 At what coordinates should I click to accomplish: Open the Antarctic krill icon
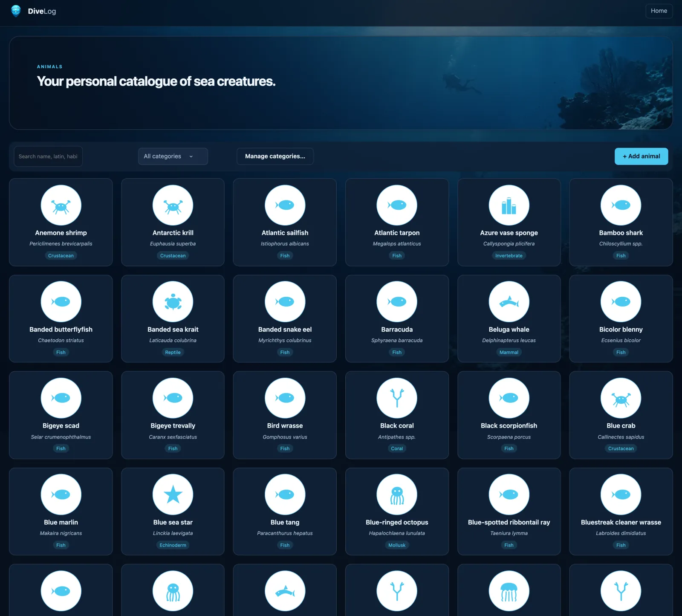pyautogui.click(x=173, y=205)
